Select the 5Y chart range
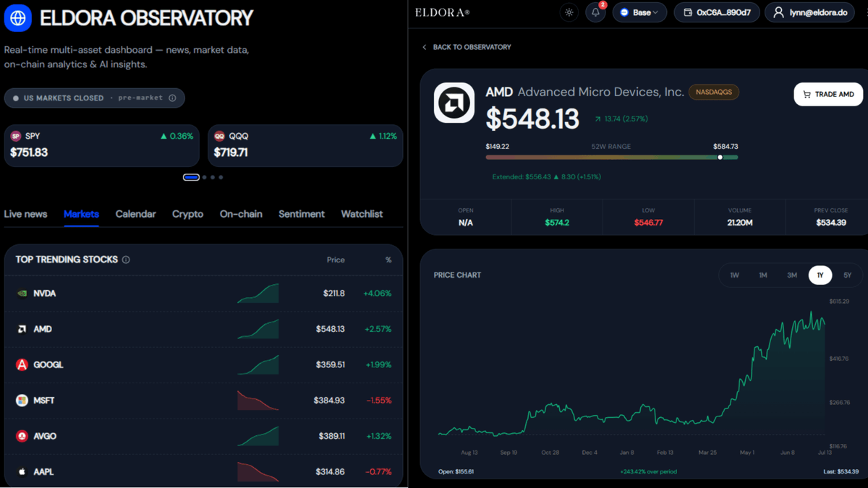The width and height of the screenshot is (868, 488). [x=848, y=275]
